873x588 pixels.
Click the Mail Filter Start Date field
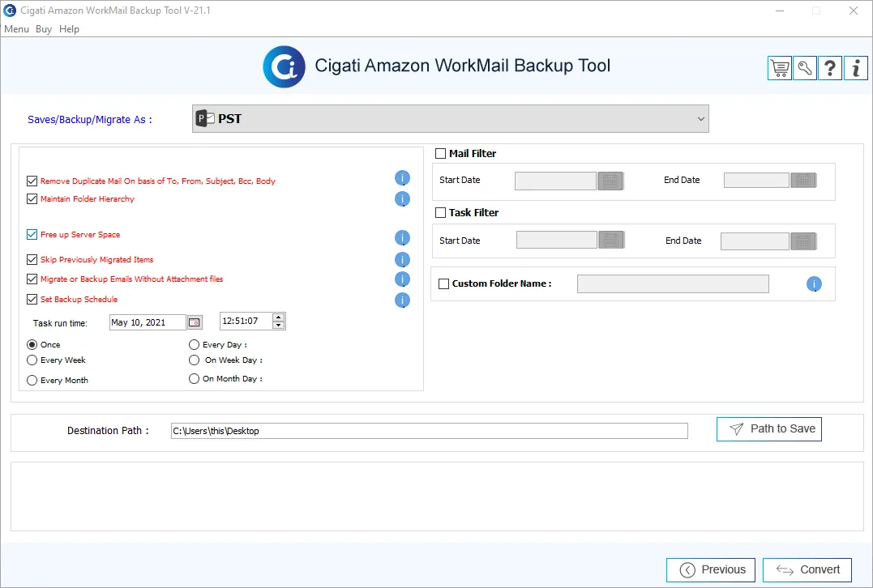(555, 181)
